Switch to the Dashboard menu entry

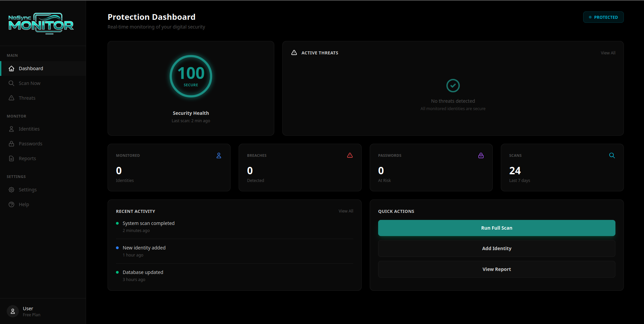pyautogui.click(x=31, y=68)
